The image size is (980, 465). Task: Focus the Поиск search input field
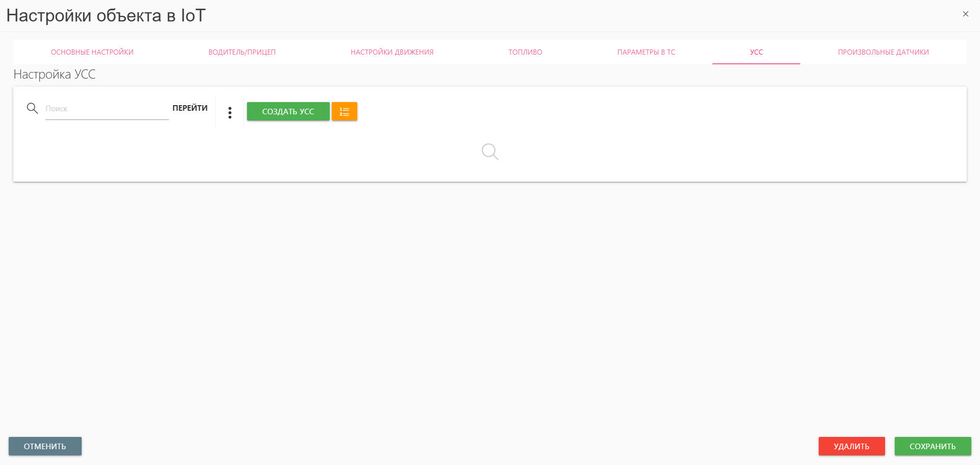click(107, 109)
